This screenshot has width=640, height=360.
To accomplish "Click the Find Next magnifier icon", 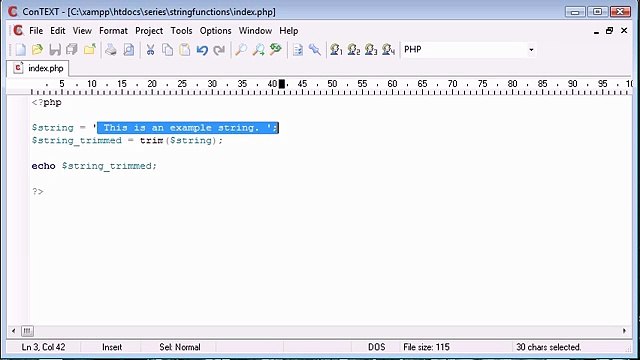I will [258, 50].
